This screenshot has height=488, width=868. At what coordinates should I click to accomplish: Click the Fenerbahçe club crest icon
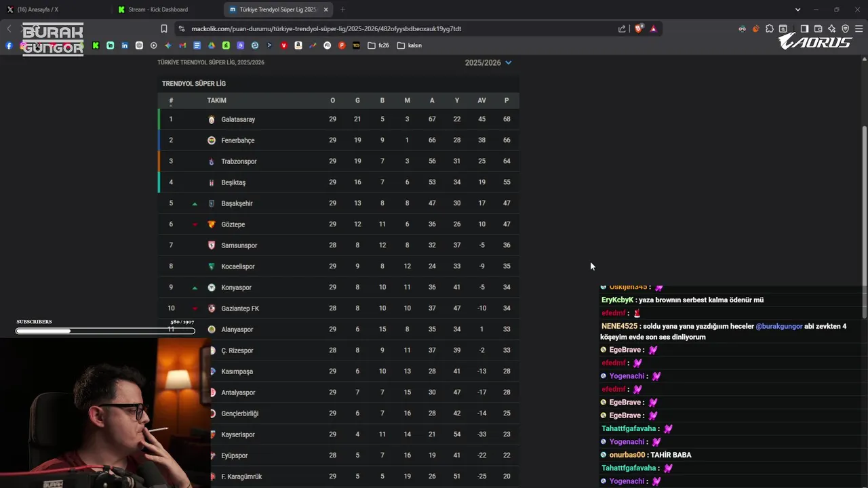[x=212, y=140]
